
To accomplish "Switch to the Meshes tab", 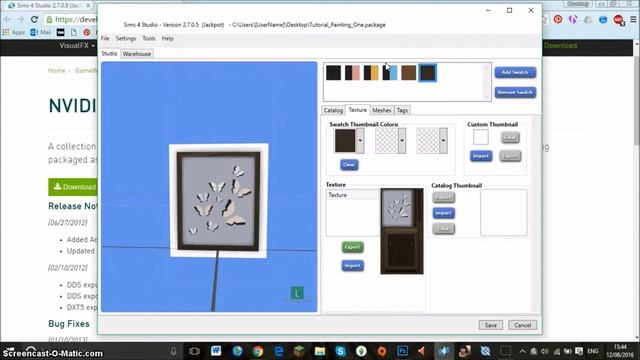I will click(382, 110).
